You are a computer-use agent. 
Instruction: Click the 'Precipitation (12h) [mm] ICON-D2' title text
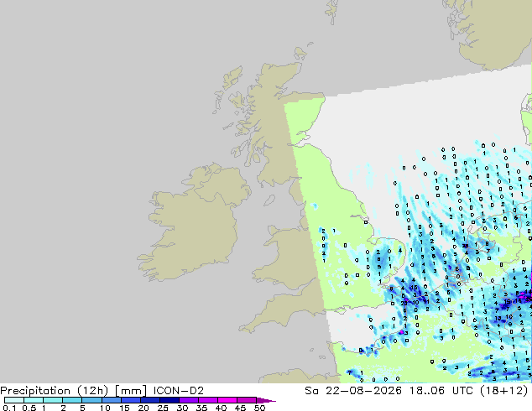(102, 391)
